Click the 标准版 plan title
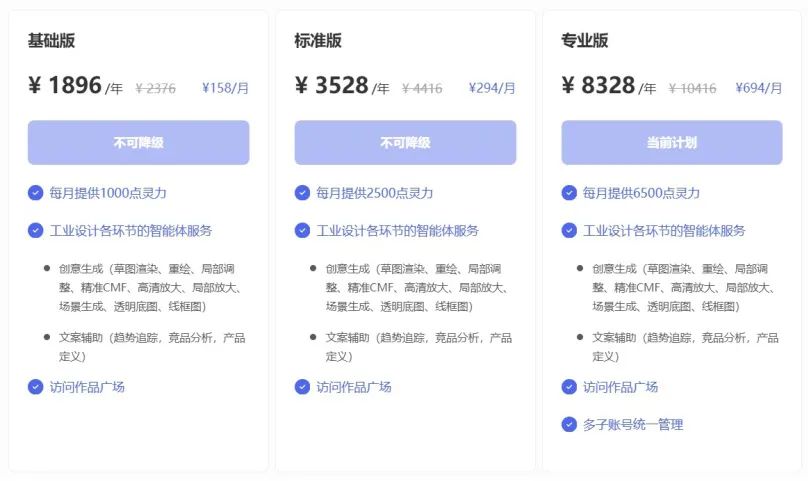 tap(318, 41)
